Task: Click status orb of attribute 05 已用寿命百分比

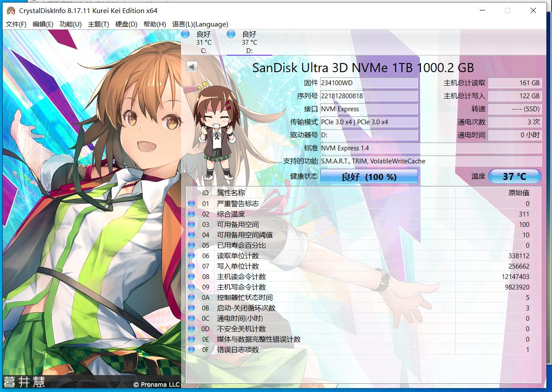Action: click(191, 245)
